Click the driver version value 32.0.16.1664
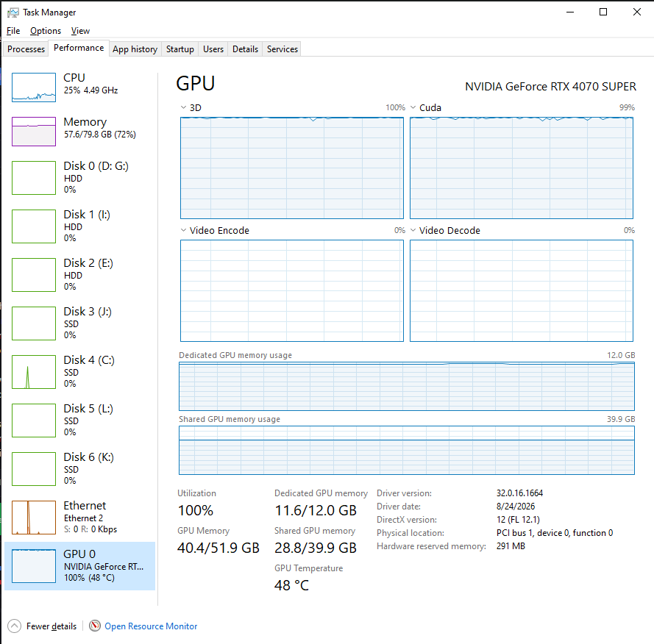 coord(519,493)
